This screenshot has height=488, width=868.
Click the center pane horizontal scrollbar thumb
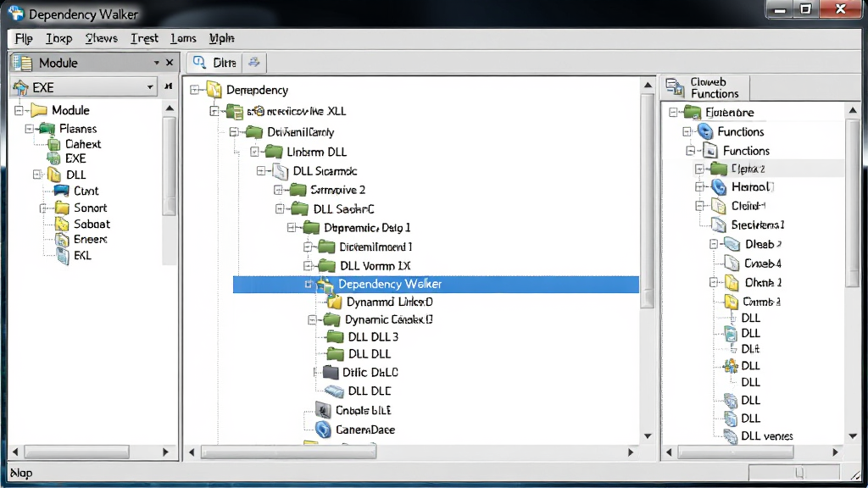(288, 452)
